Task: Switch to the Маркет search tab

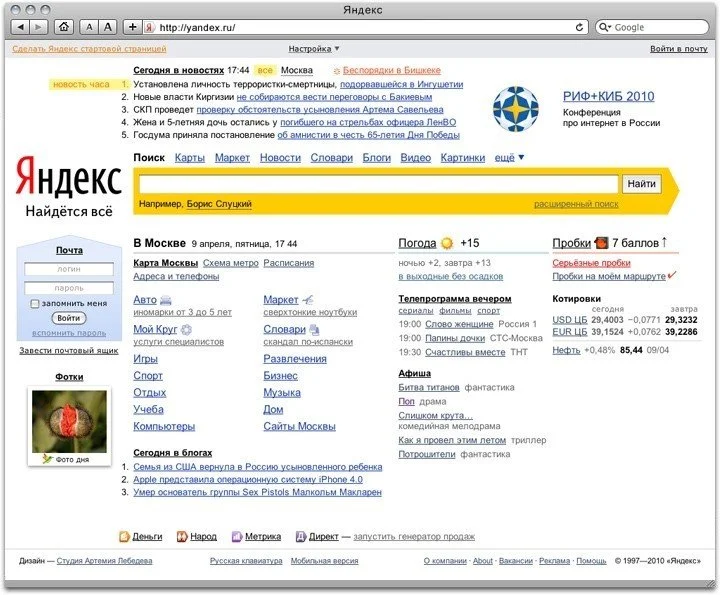Action: point(232,157)
